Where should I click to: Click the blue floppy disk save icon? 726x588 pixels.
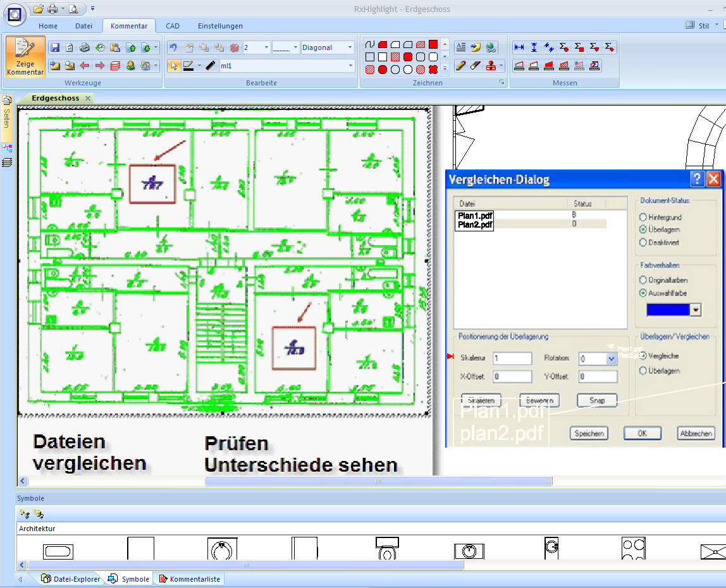(x=55, y=47)
